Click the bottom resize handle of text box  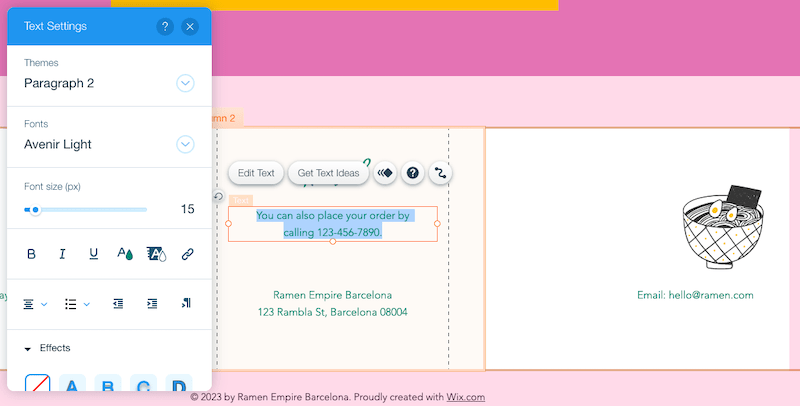(x=333, y=241)
